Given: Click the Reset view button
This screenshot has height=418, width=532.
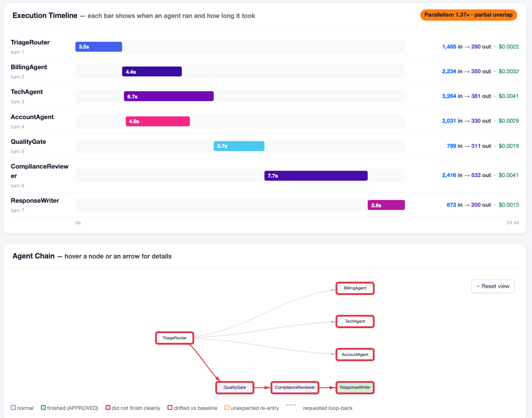Looking at the screenshot, I should click(x=492, y=286).
